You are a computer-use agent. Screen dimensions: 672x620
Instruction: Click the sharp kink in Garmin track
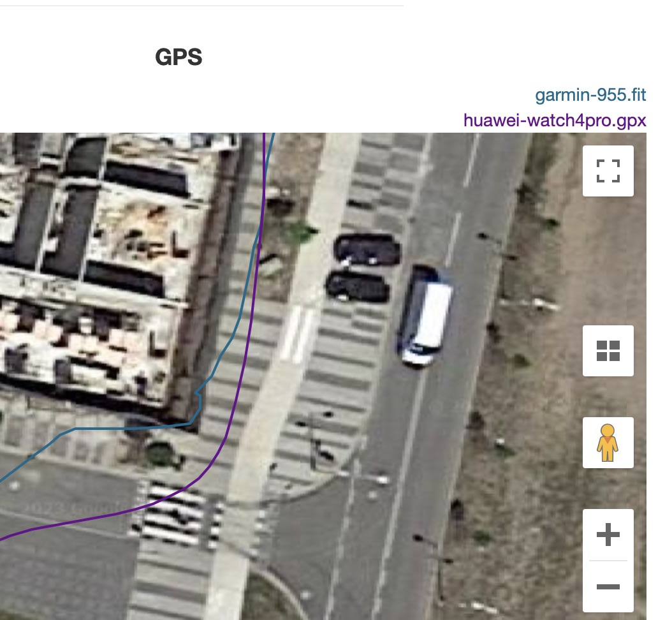[197, 393]
